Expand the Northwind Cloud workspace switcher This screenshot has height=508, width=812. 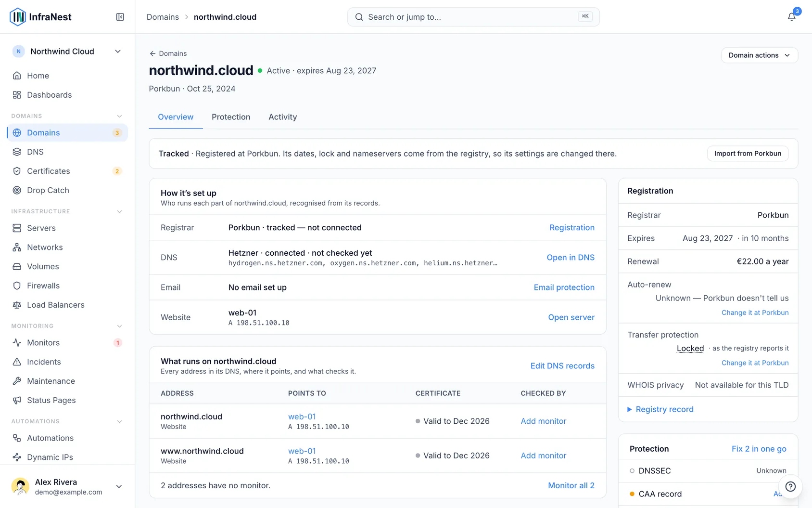click(67, 52)
